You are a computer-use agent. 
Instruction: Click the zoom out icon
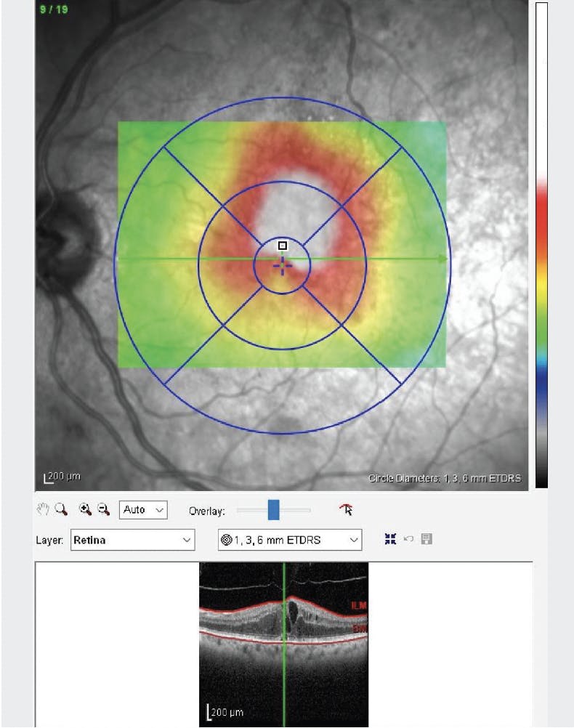point(103,509)
